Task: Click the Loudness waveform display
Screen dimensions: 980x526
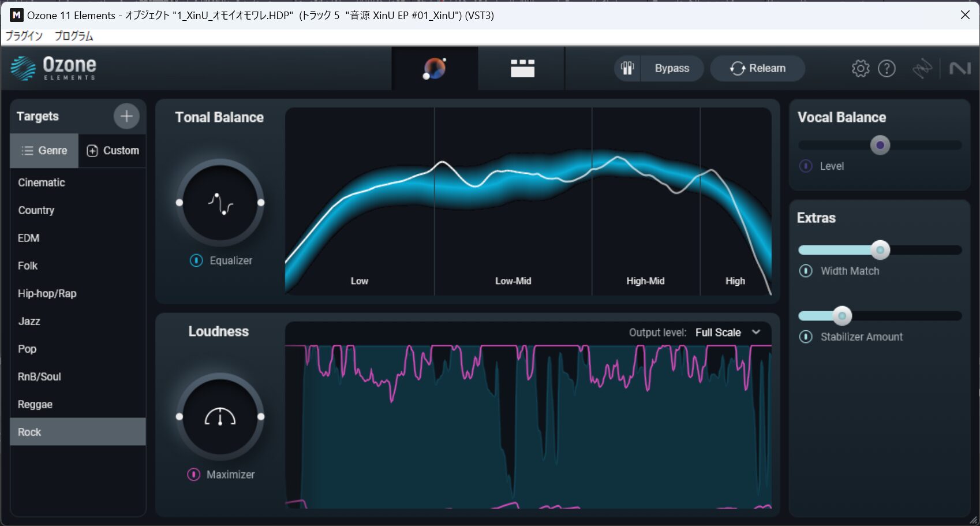Action: pos(528,426)
